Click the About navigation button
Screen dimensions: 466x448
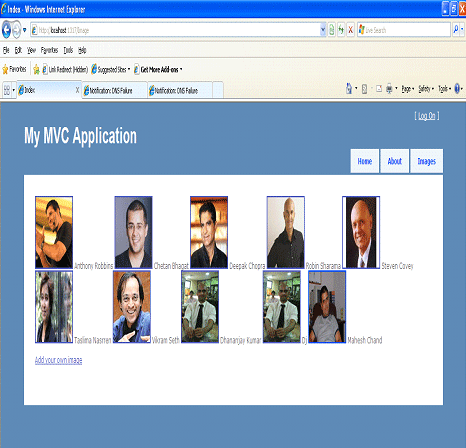pos(395,161)
